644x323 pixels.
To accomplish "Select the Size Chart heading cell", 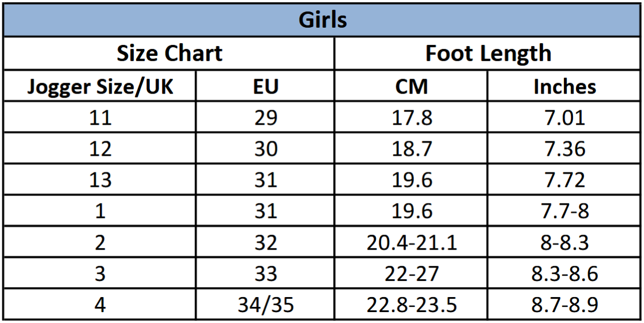I will tap(170, 54).
